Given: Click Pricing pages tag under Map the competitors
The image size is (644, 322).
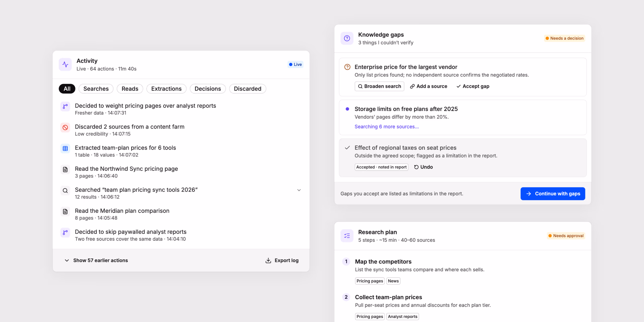Looking at the screenshot, I should pos(370,281).
